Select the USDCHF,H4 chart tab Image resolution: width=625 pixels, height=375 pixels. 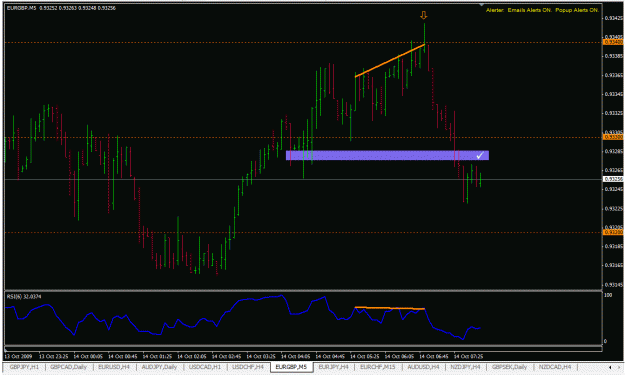coord(248,367)
